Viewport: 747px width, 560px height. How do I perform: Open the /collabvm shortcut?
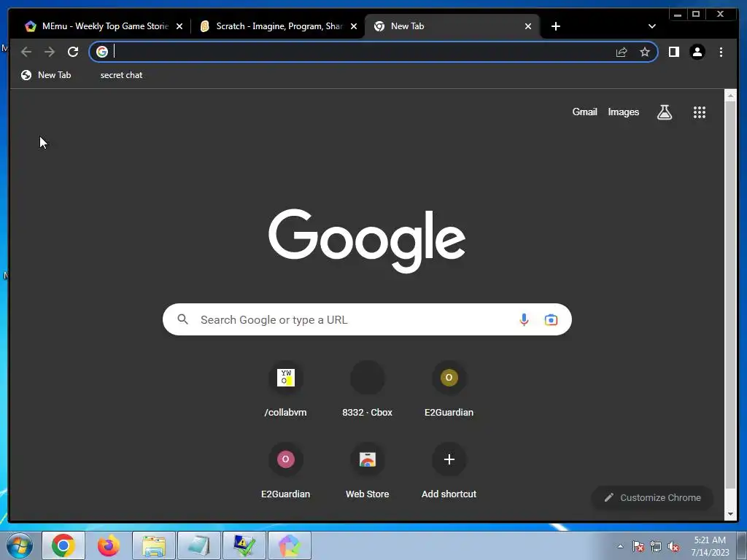click(x=285, y=389)
